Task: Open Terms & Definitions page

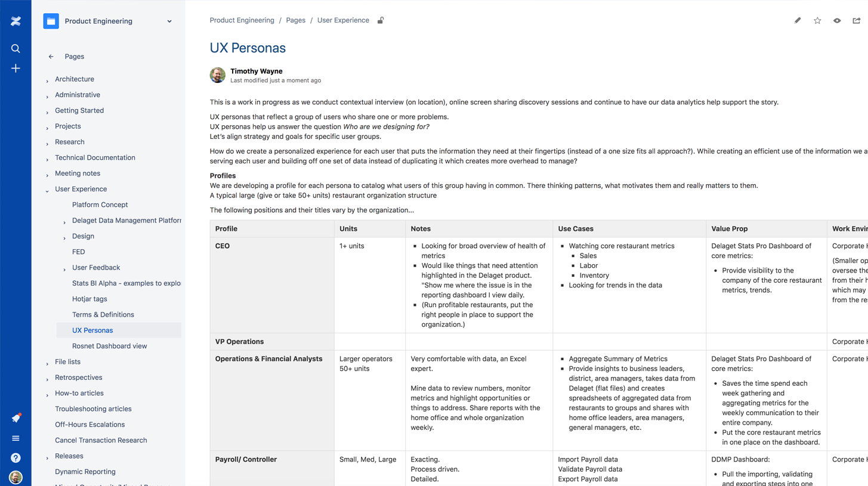Action: pyautogui.click(x=103, y=314)
